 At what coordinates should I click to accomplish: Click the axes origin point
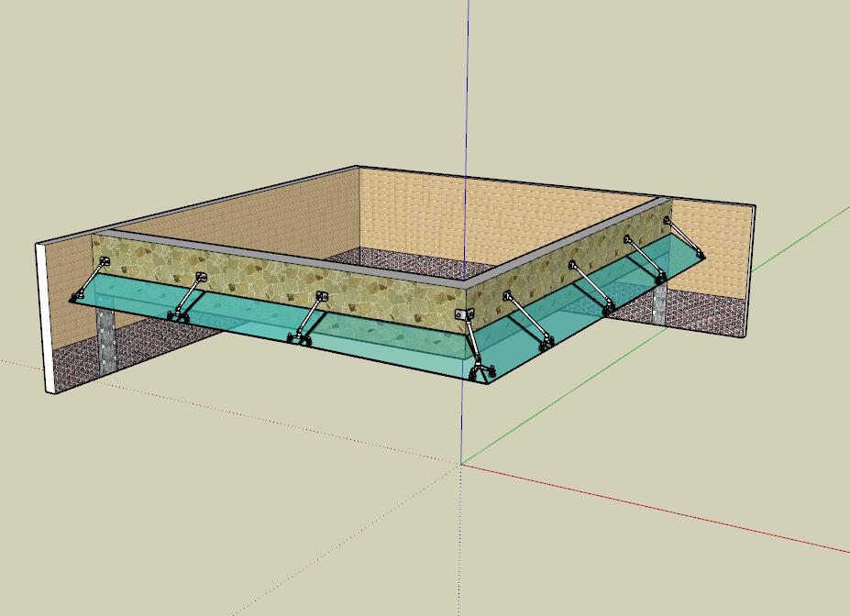tap(461, 465)
